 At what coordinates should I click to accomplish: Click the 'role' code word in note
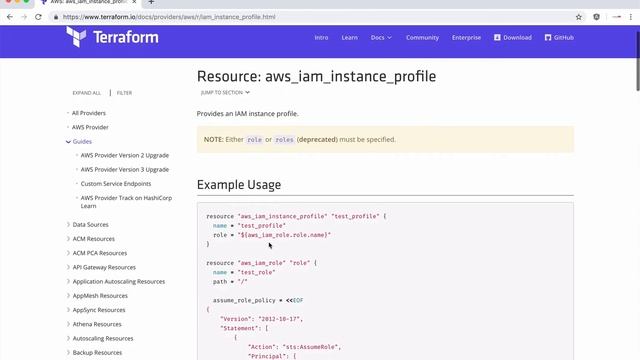click(x=254, y=140)
